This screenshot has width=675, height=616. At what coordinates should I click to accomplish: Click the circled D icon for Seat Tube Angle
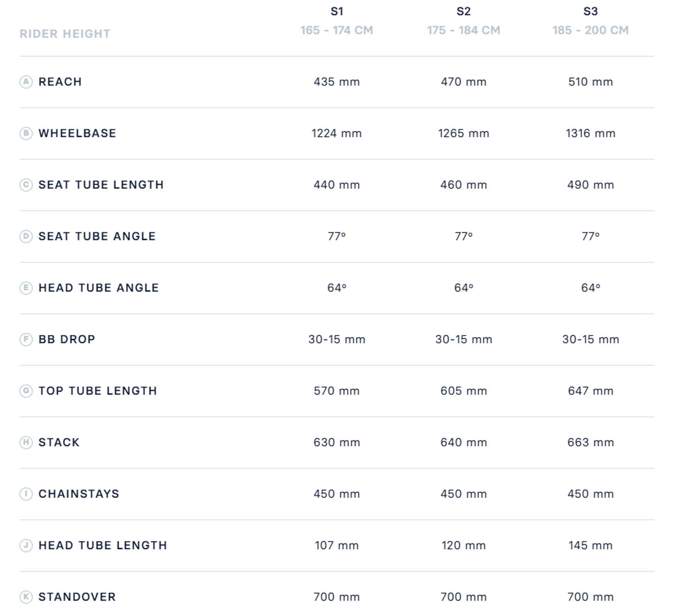tap(26, 236)
